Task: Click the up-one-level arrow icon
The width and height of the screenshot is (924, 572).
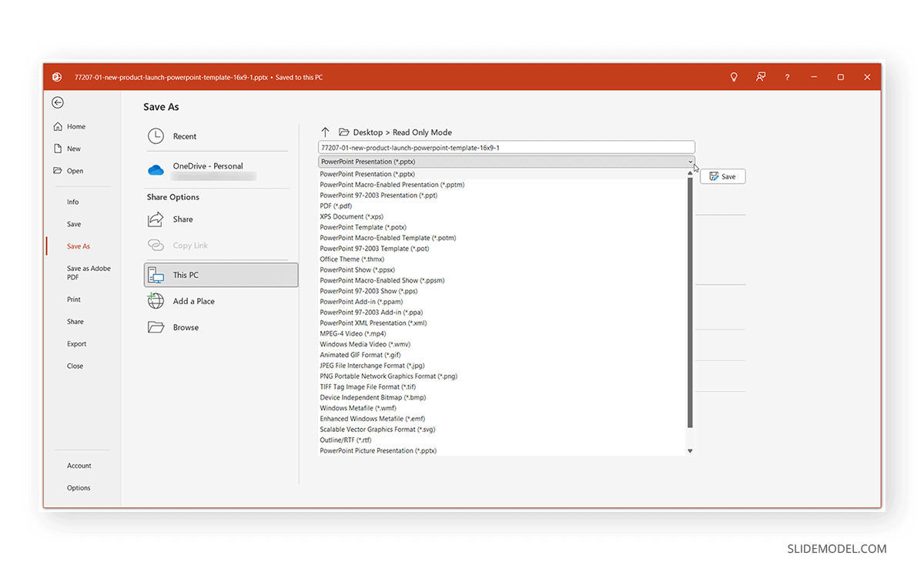Action: pos(325,132)
